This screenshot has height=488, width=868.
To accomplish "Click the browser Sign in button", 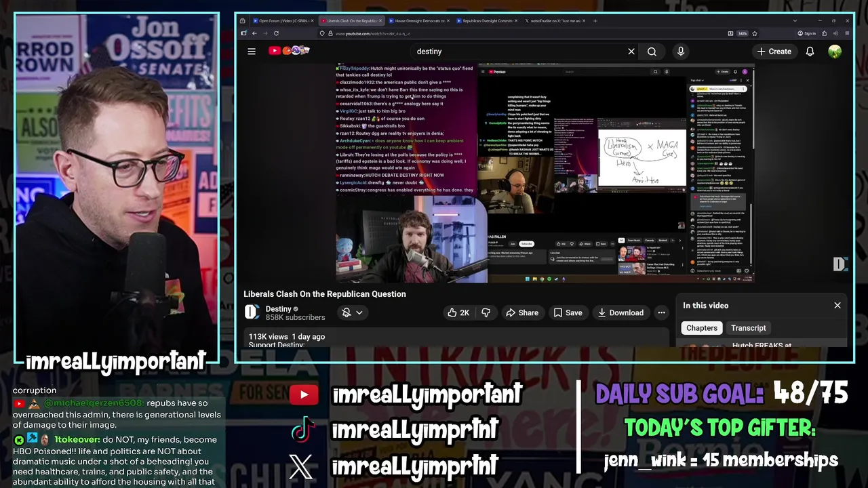I will pos(806,33).
